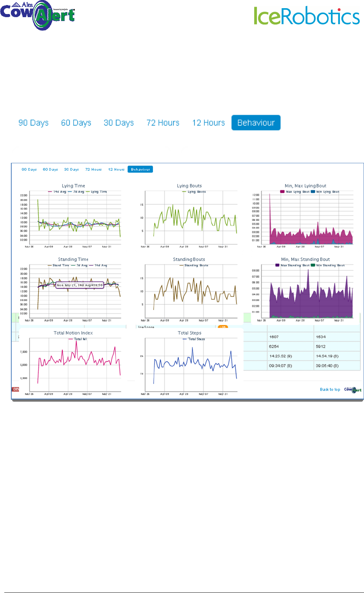Toggle the Standing Bouts legend entry
Viewport: 364px width, 593px height.
(x=194, y=265)
